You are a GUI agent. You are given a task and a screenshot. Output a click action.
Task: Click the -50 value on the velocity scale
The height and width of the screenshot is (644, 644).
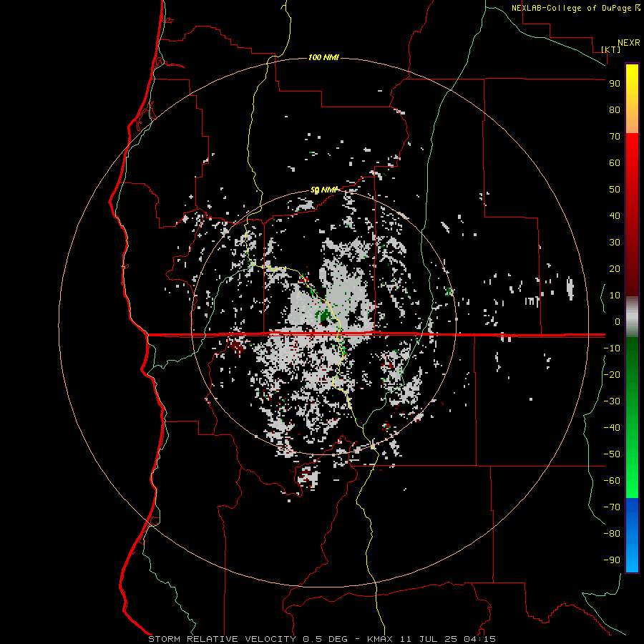coord(612,454)
